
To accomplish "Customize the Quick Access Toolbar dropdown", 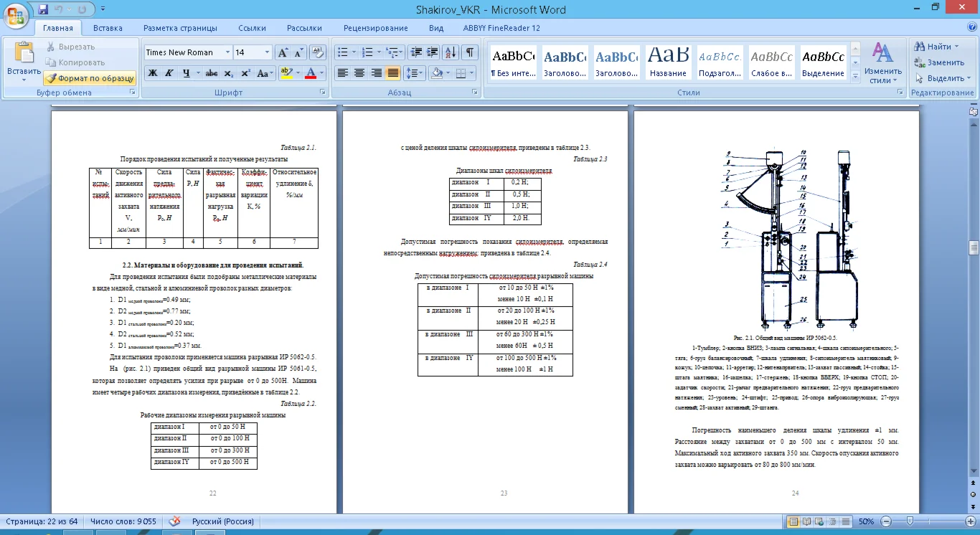I will 101,10.
